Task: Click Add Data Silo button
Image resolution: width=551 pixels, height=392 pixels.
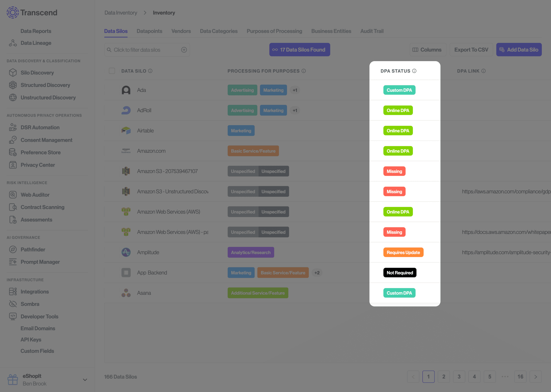Action: (x=519, y=50)
